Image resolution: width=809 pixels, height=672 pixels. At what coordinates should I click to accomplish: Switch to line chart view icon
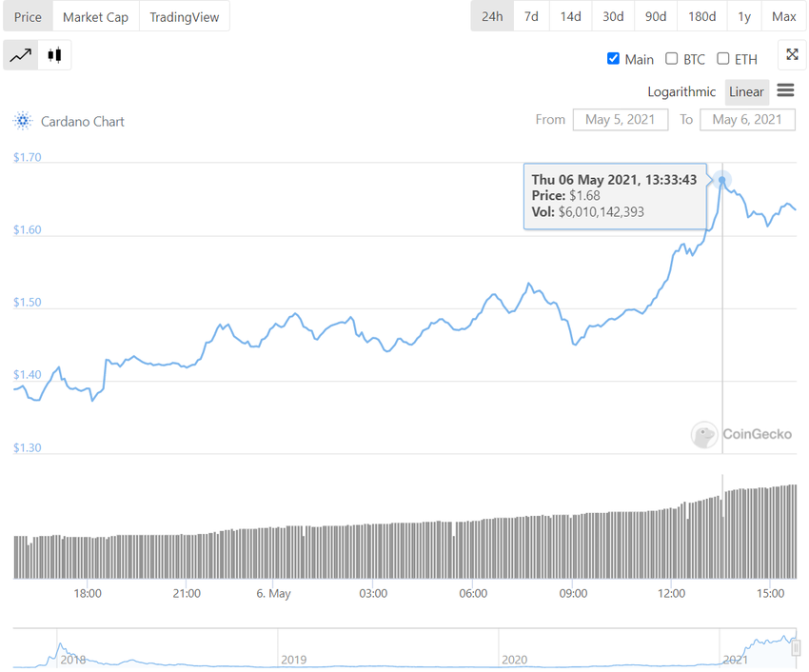[21, 54]
